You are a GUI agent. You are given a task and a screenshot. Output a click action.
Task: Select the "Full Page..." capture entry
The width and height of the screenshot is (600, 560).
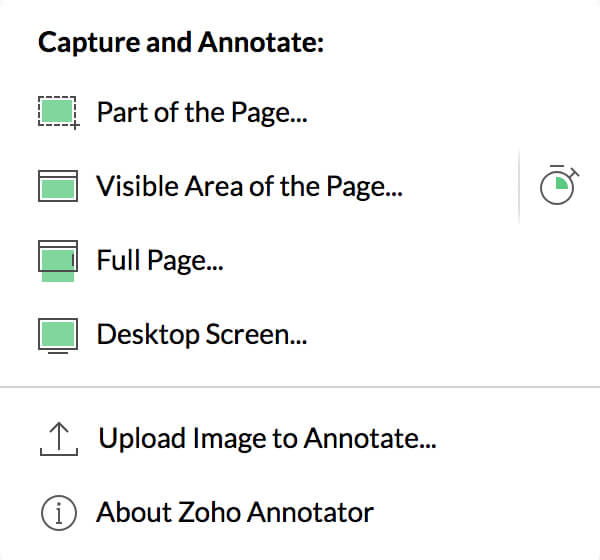click(x=160, y=261)
